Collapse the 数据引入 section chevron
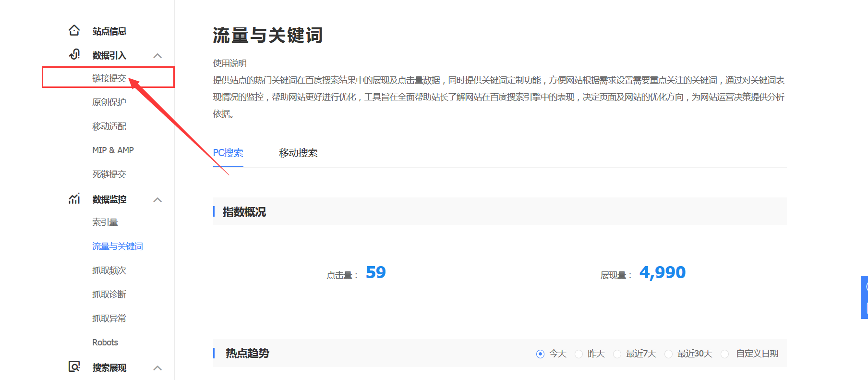Image resolution: width=868 pixels, height=380 pixels. click(157, 56)
